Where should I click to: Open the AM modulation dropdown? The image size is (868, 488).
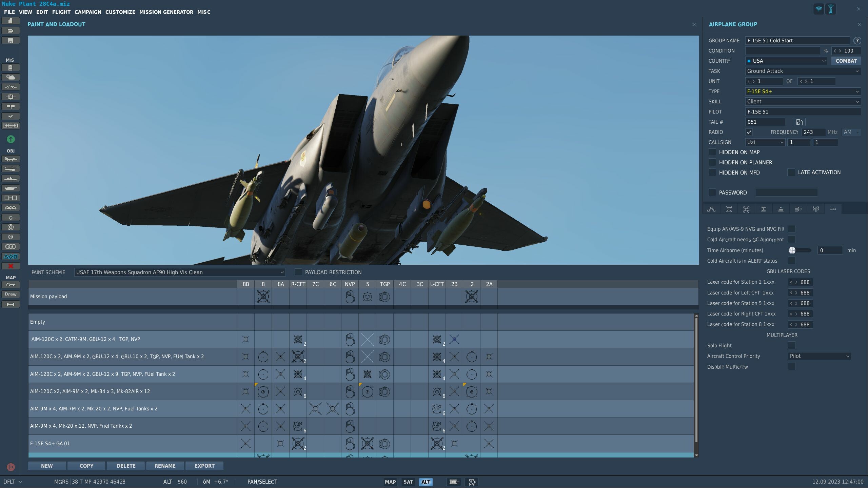point(851,132)
